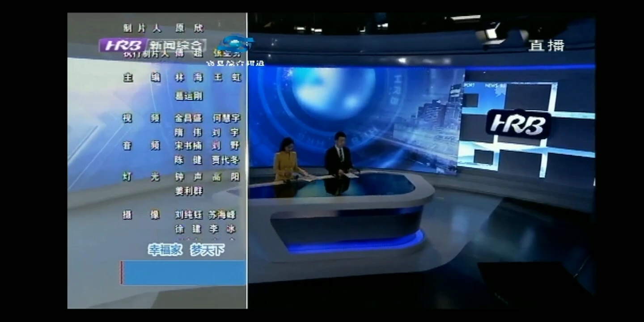Click the blue banner below the slogan

click(x=183, y=273)
